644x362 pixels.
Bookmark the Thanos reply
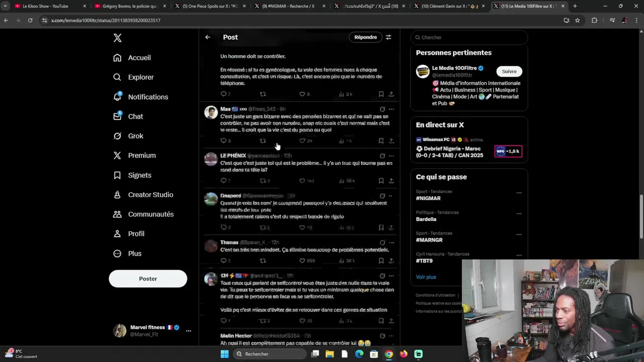(x=381, y=261)
